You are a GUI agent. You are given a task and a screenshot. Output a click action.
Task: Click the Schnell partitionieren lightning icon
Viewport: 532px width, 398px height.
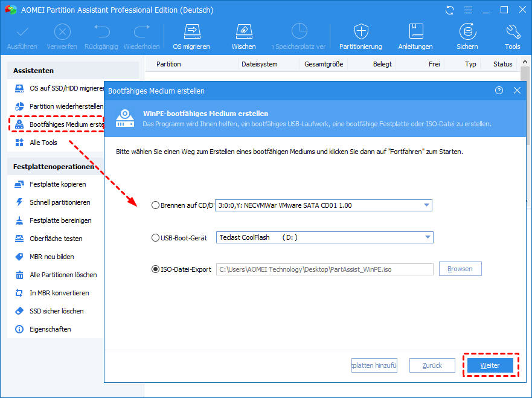[x=19, y=202]
